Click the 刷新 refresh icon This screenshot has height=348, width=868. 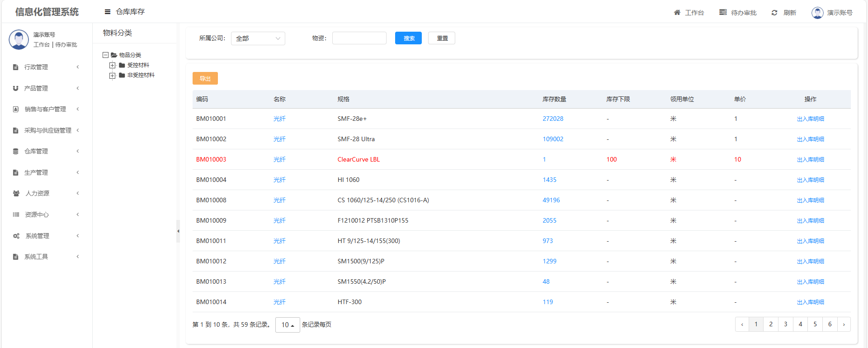coord(774,13)
